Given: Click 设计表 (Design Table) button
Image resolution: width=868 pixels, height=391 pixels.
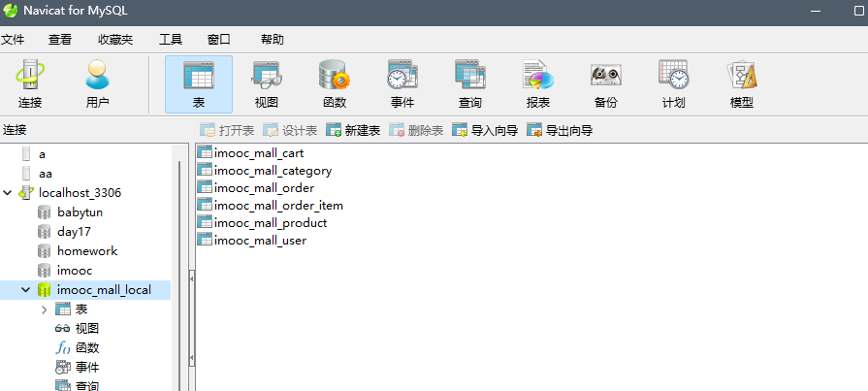Looking at the screenshot, I should (290, 131).
